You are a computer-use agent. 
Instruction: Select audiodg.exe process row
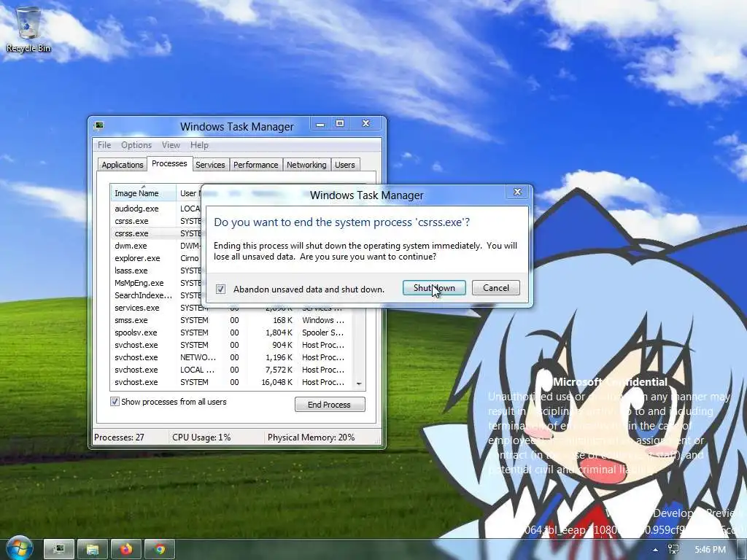point(156,209)
